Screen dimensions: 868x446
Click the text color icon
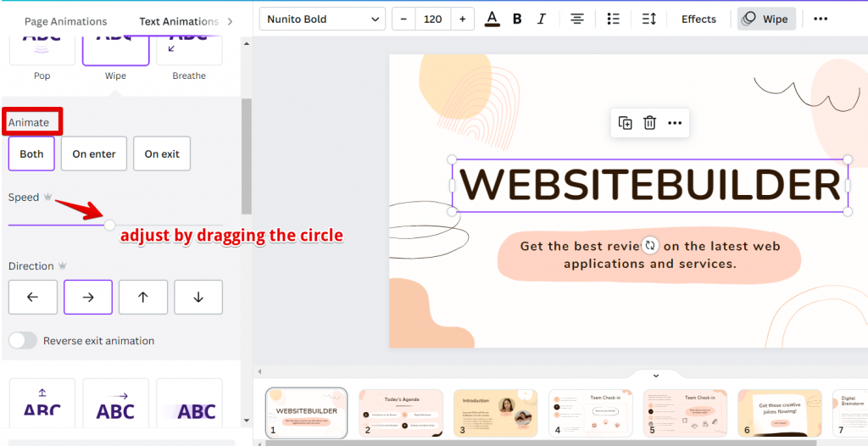(x=492, y=19)
